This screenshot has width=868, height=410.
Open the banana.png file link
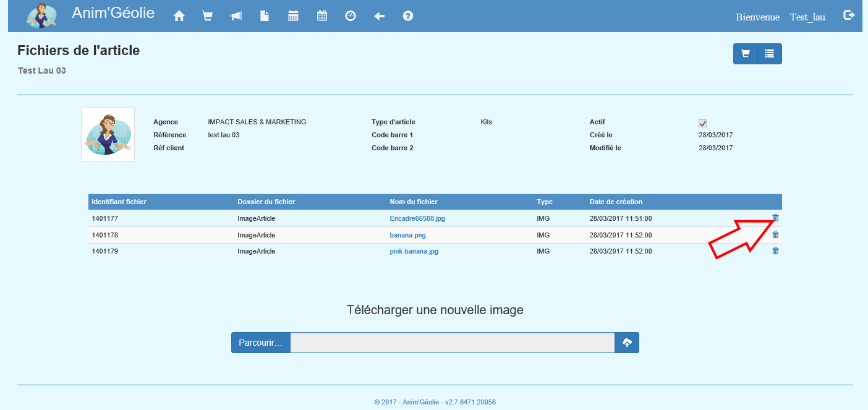point(407,236)
